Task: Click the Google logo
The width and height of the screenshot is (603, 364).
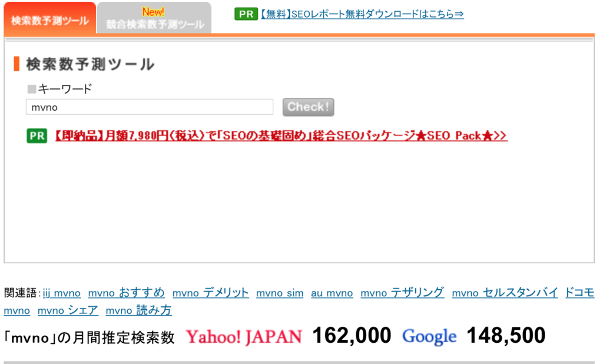Action: pos(429,337)
